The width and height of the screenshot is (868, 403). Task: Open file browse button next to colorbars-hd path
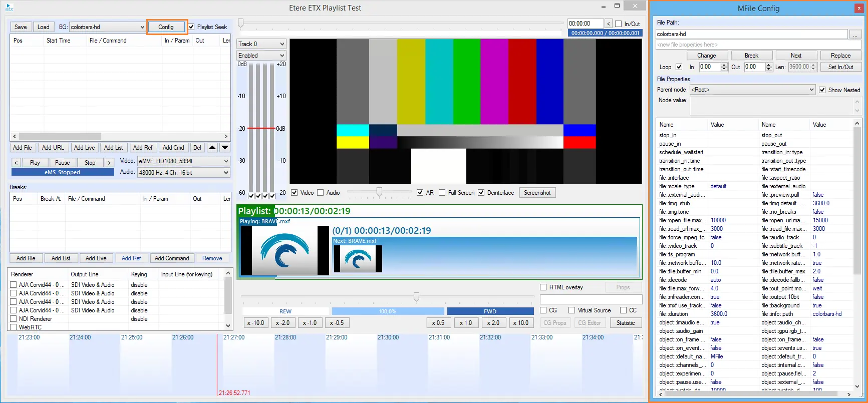pyautogui.click(x=855, y=34)
